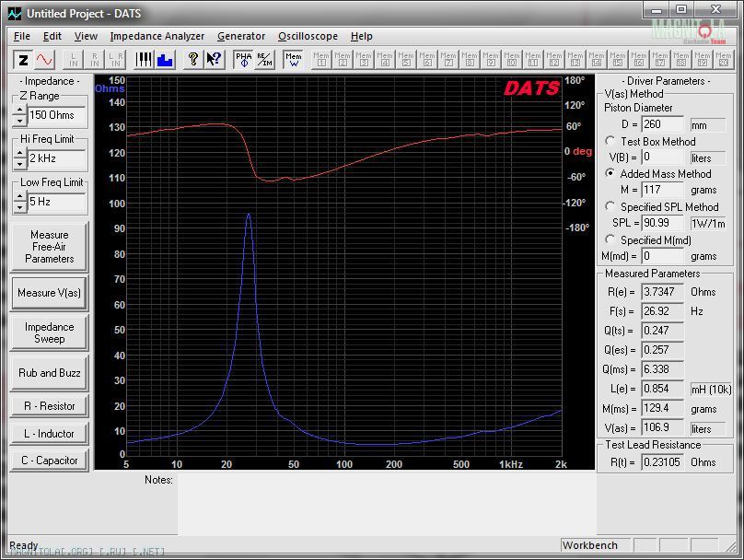Open the Help menu
The height and width of the screenshot is (560, 744).
click(x=362, y=36)
